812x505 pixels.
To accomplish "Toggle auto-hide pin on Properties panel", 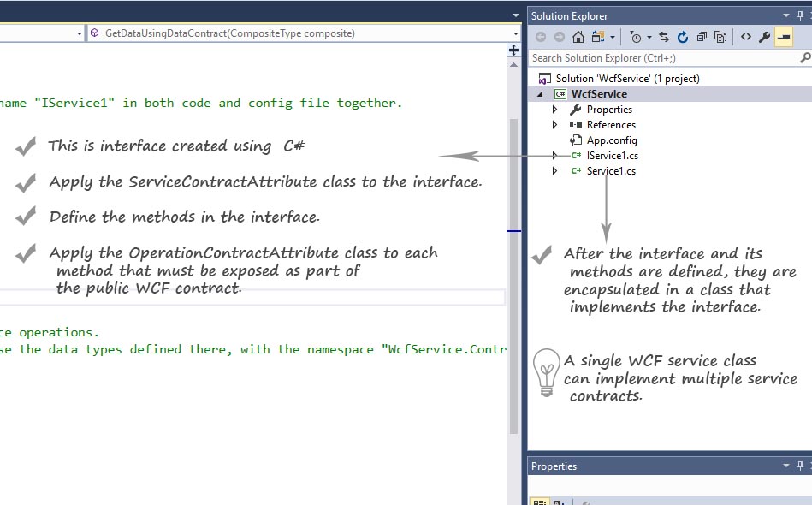I will [x=800, y=466].
